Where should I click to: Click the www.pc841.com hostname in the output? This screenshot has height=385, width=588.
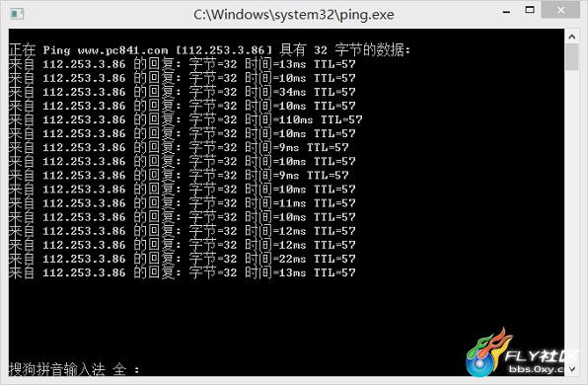click(x=122, y=50)
